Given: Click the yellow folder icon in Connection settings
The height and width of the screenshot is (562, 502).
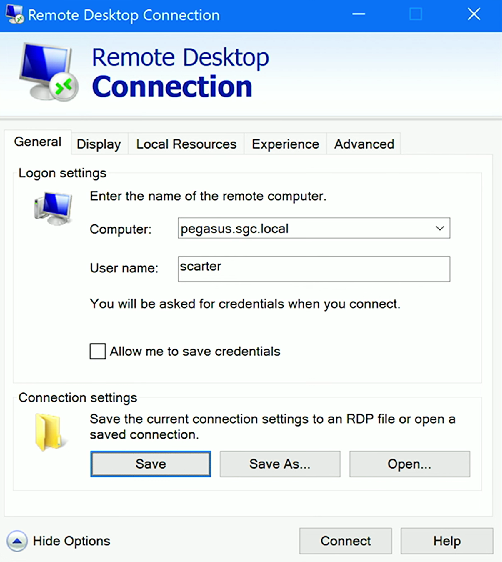Looking at the screenshot, I should click(x=50, y=432).
